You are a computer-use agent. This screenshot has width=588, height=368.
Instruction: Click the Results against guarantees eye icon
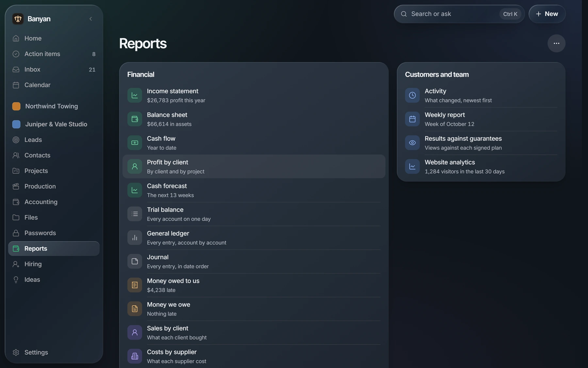coord(412,143)
